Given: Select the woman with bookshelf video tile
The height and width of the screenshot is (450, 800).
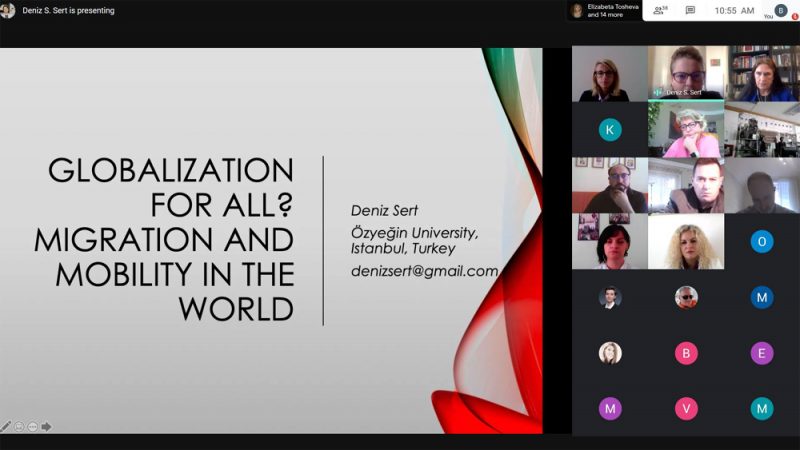Looking at the screenshot, I should 762,73.
